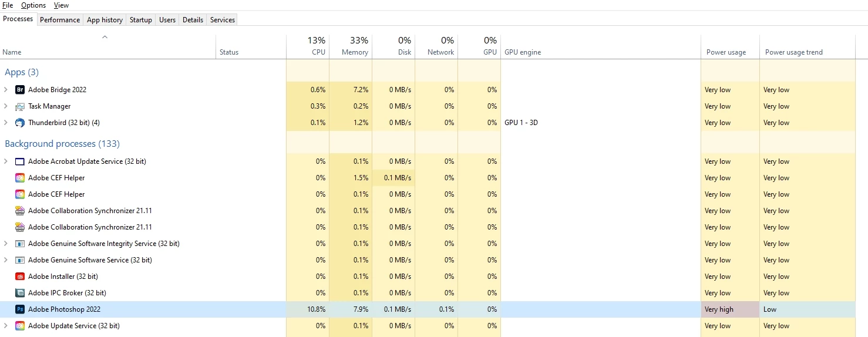The image size is (868, 337).
Task: Expand the Task Manager process row
Action: click(x=6, y=106)
